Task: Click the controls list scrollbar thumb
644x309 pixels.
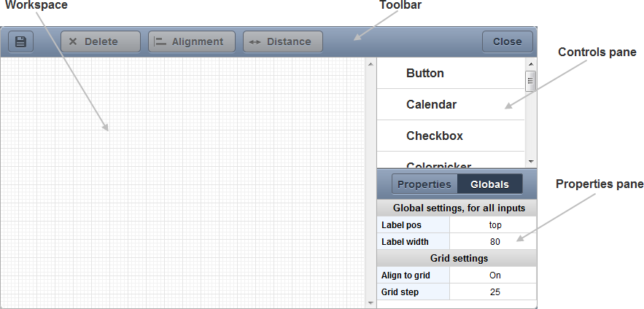Action: tap(531, 81)
